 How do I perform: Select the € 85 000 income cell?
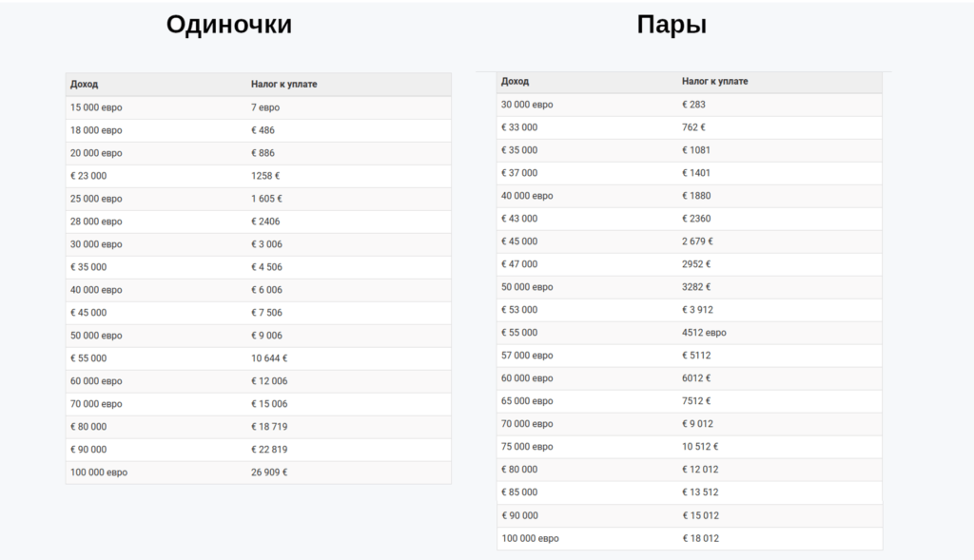(519, 492)
